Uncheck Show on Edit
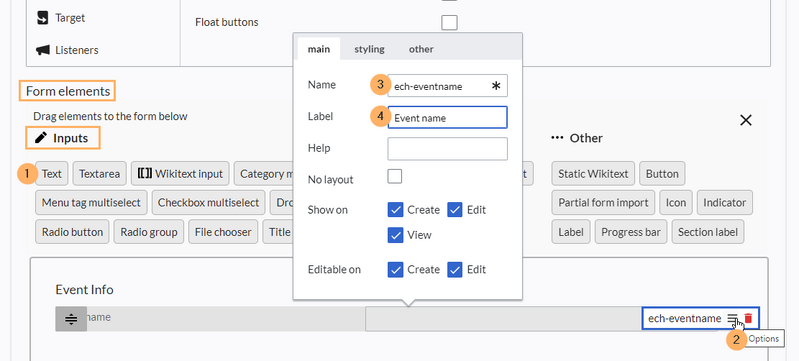The image size is (799, 361). pos(455,210)
